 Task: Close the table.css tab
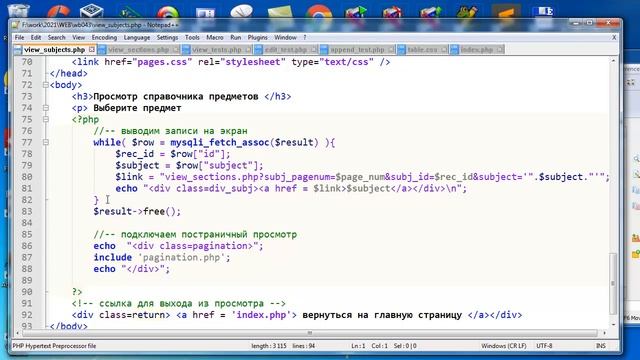click(x=444, y=49)
